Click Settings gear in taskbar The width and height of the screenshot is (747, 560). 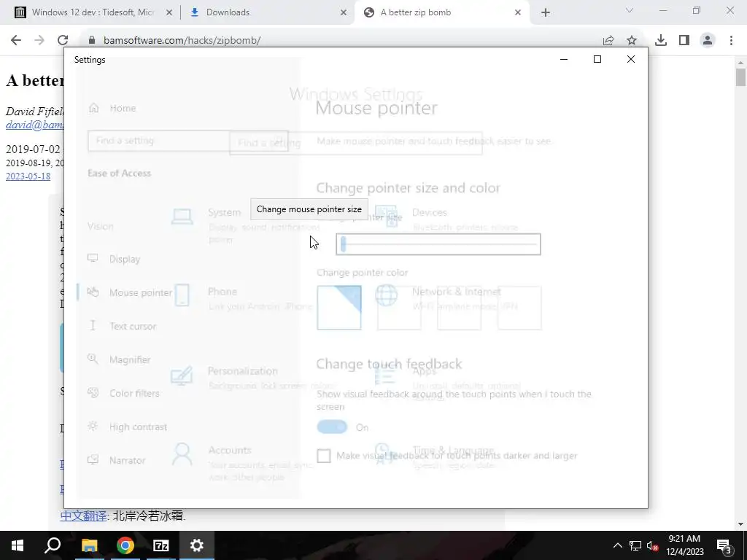click(197, 545)
